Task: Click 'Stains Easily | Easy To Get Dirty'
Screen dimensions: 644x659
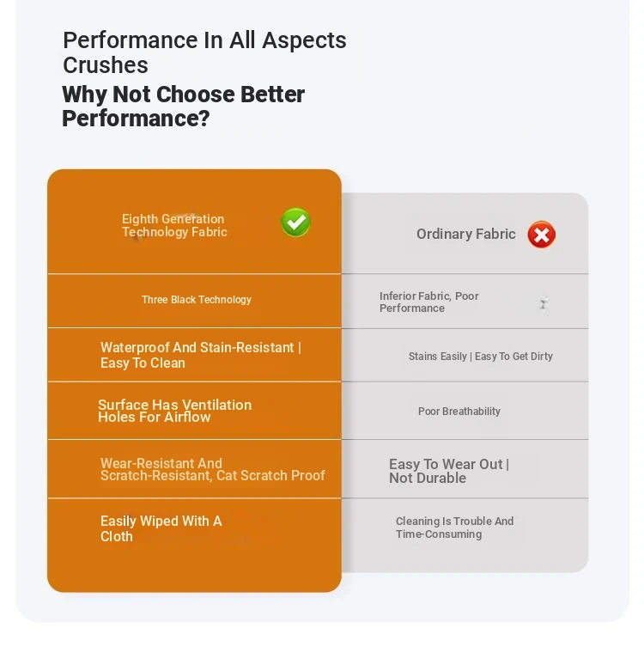Action: click(480, 357)
